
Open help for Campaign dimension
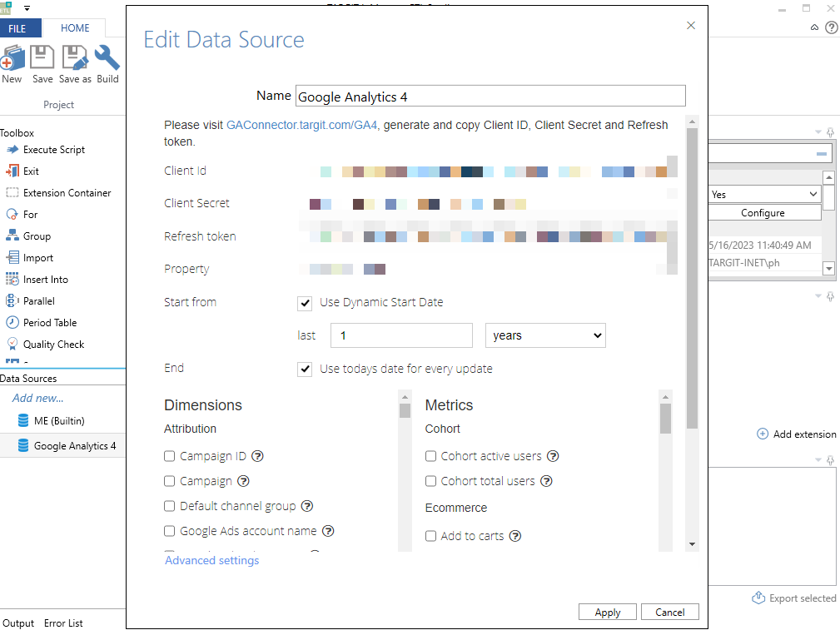(x=243, y=481)
